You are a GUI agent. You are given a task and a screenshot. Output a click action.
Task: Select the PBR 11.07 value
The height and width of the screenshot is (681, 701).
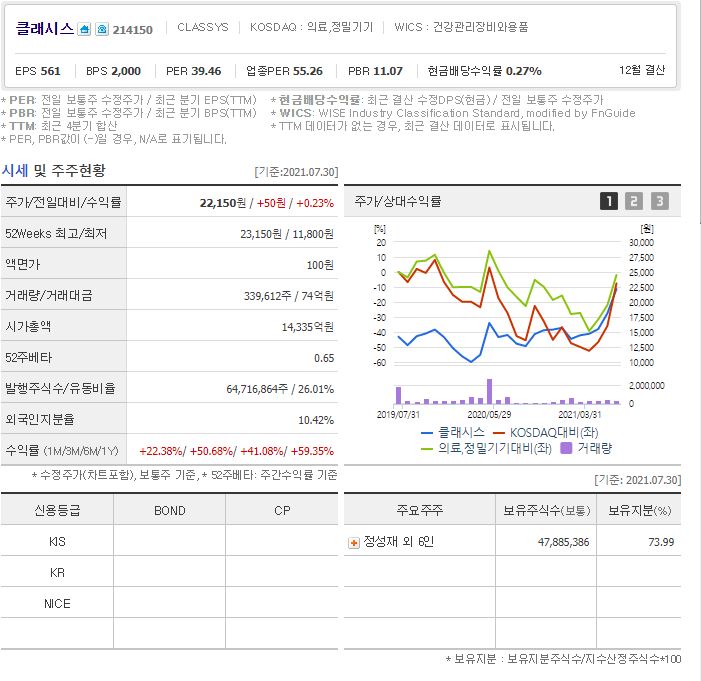point(376,71)
